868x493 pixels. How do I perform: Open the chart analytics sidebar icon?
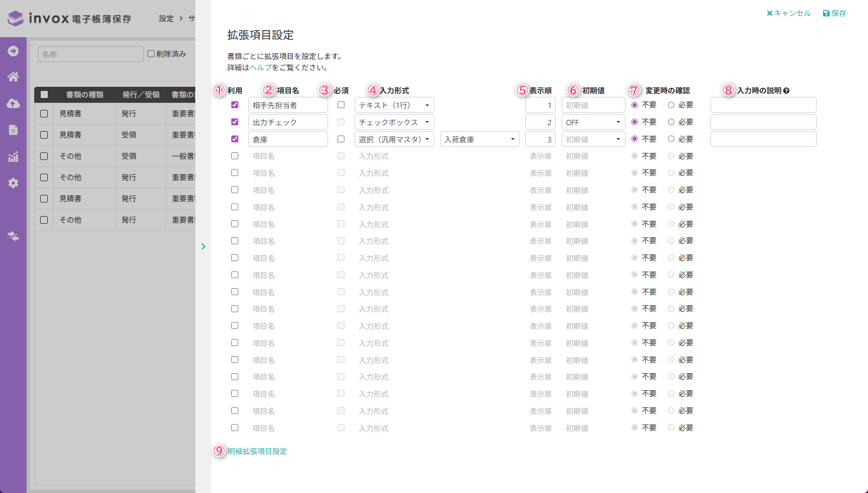13,156
